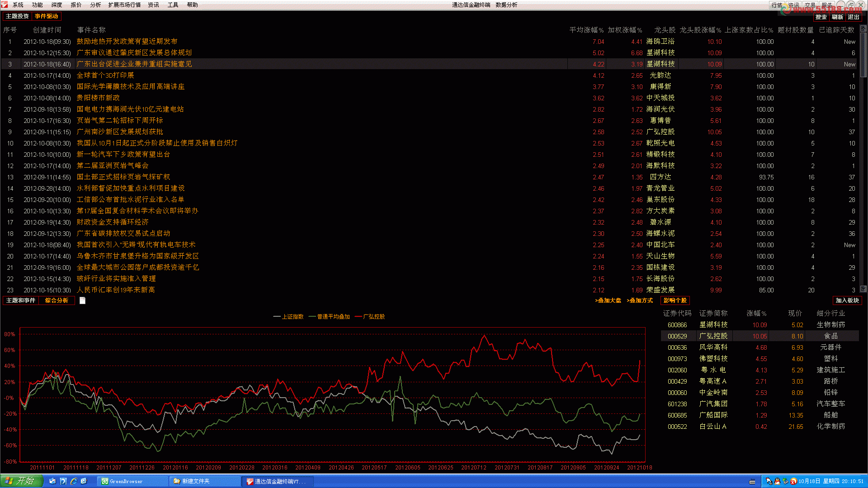Screen dimensions: 868x488
Task: Click the event list scrollbar thumb
Action: coord(863,54)
